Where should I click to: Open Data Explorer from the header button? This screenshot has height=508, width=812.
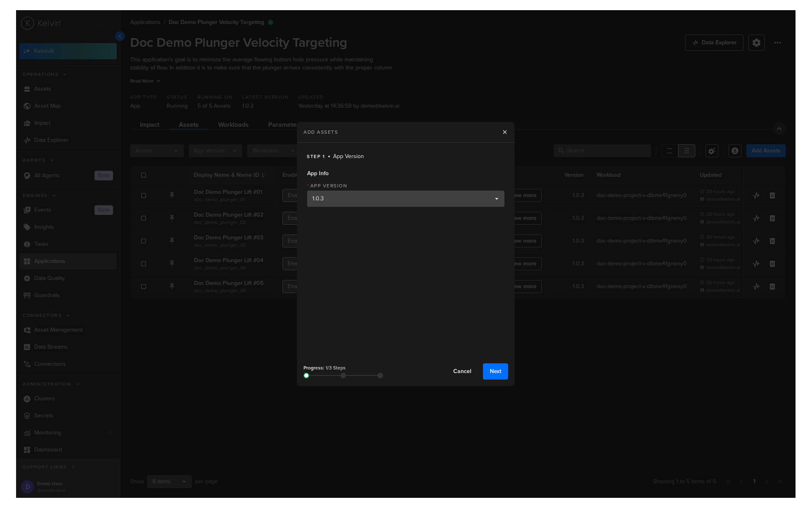[714, 43]
